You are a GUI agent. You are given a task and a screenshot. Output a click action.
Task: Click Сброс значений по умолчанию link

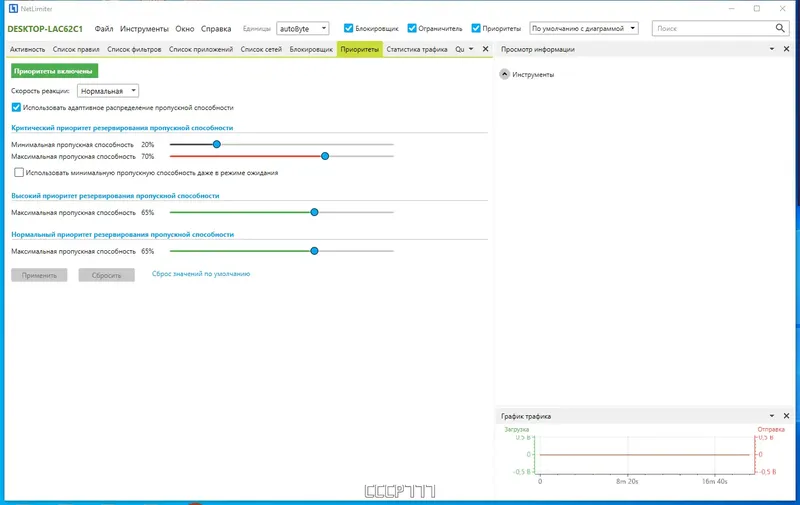201,274
